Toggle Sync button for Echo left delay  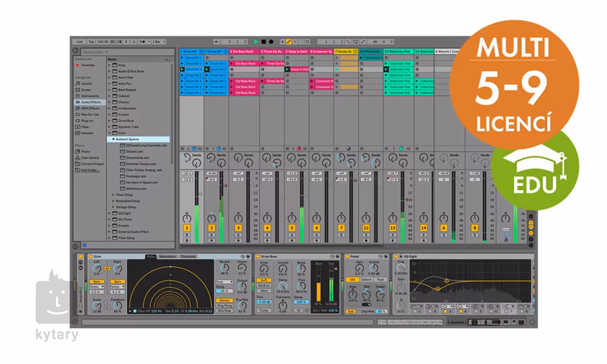point(98,281)
